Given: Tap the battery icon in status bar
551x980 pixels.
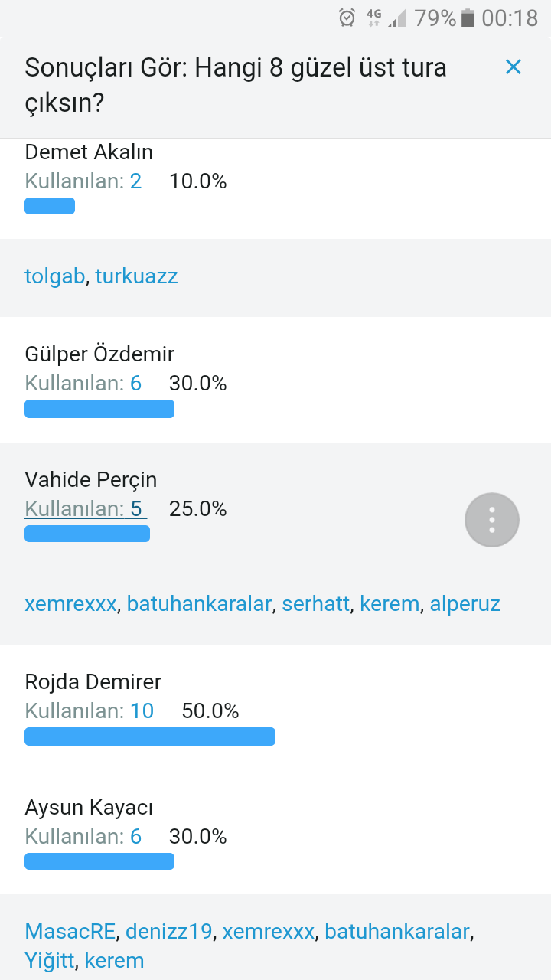Looking at the screenshot, I should tap(468, 18).
